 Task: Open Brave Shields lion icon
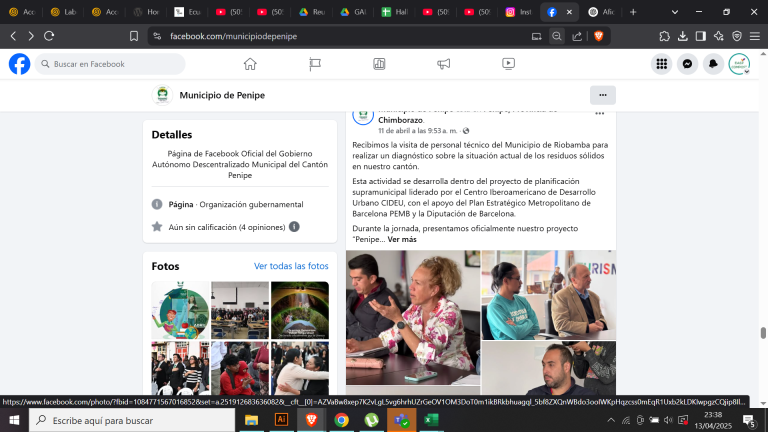pyautogui.click(x=599, y=36)
